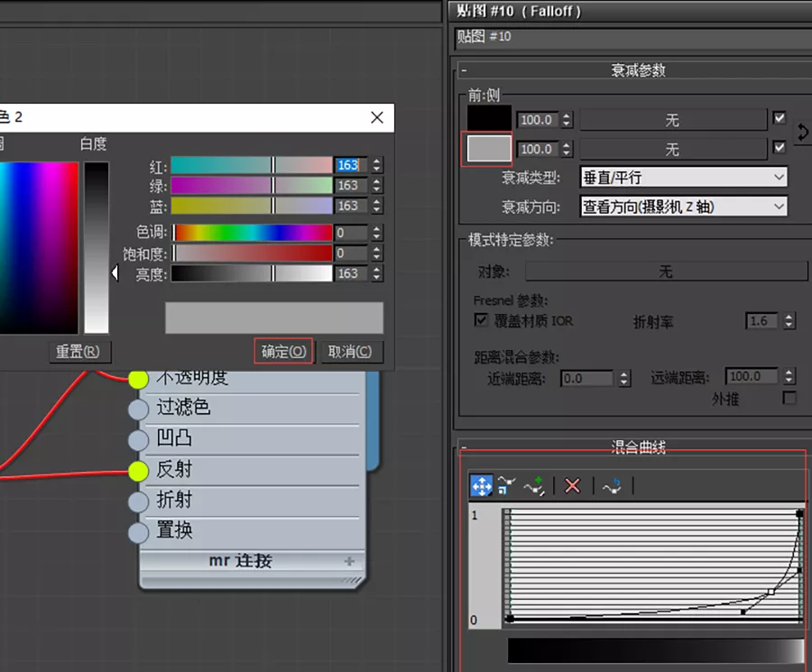
Task: Toggle the 覆盖材质 IOR checkbox
Action: pos(481,320)
